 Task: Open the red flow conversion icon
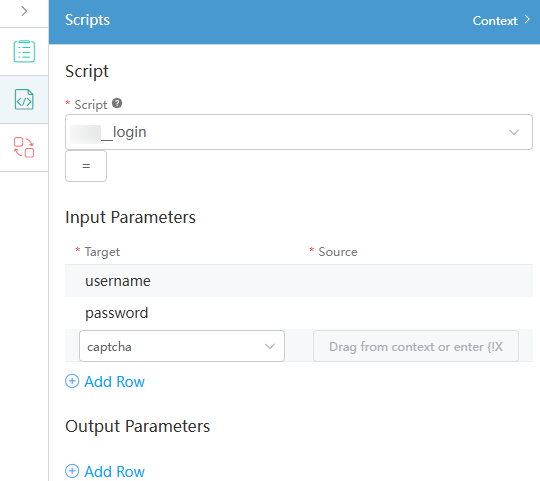(x=24, y=147)
